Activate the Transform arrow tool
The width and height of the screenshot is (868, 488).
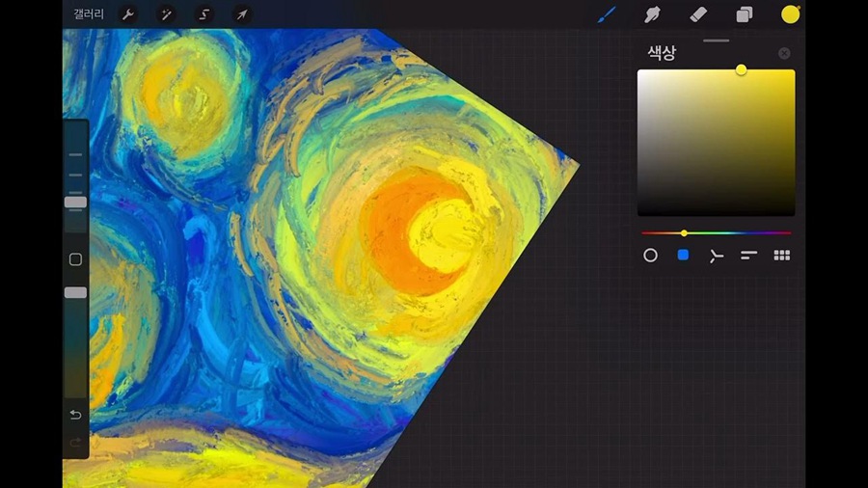click(x=241, y=14)
